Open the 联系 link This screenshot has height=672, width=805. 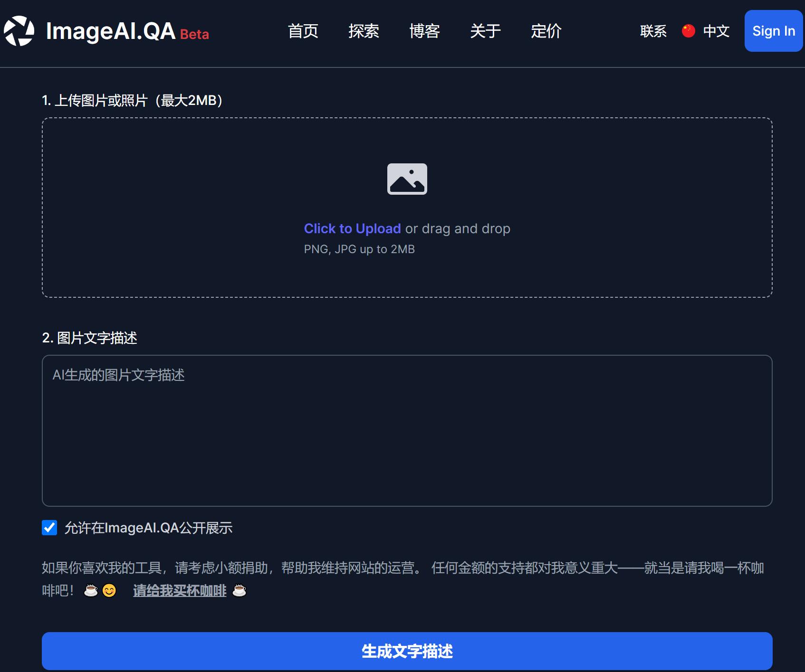pos(653,31)
